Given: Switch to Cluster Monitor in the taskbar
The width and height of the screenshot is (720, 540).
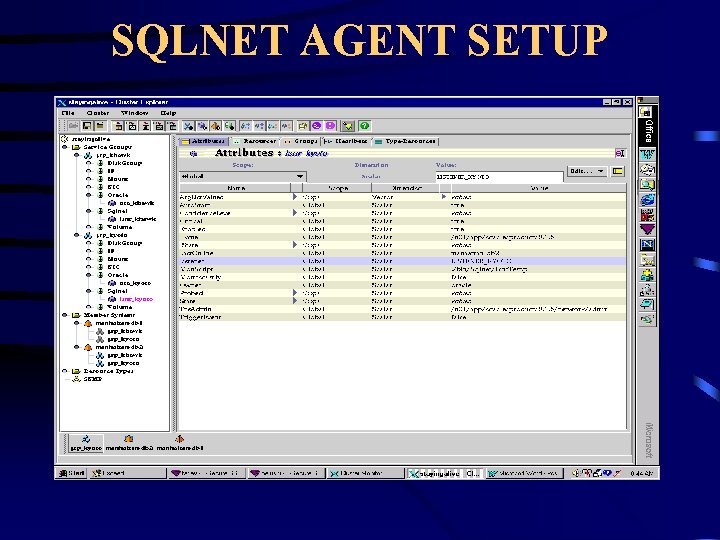Looking at the screenshot, I should point(365,473).
